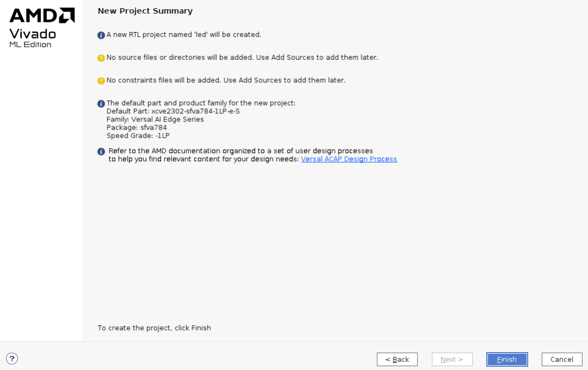The image size is (588, 370).
Task: Click the Vivado ML Edition logo text
Action: (33, 38)
